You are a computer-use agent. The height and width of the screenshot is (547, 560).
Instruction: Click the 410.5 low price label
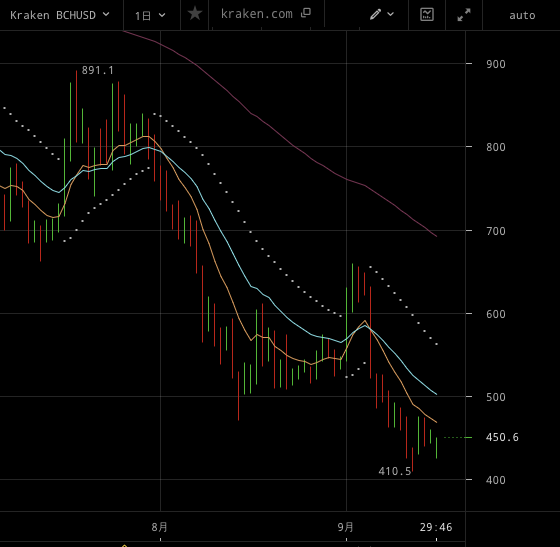pos(395,471)
